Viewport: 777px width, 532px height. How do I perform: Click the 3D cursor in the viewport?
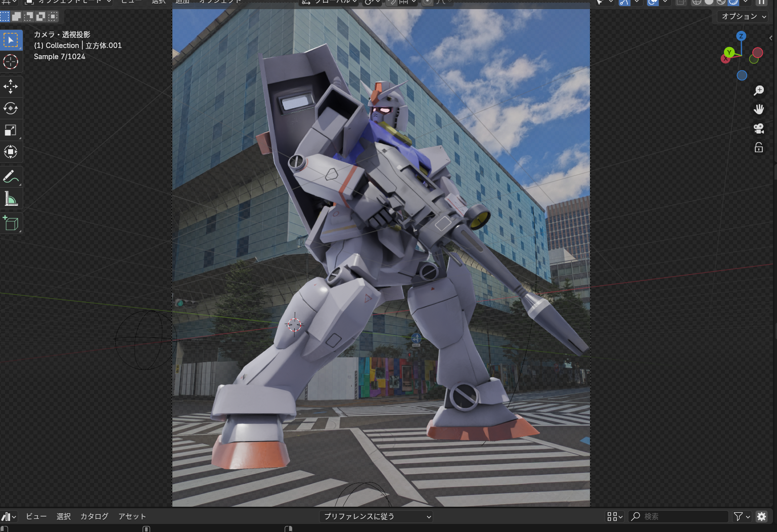294,325
